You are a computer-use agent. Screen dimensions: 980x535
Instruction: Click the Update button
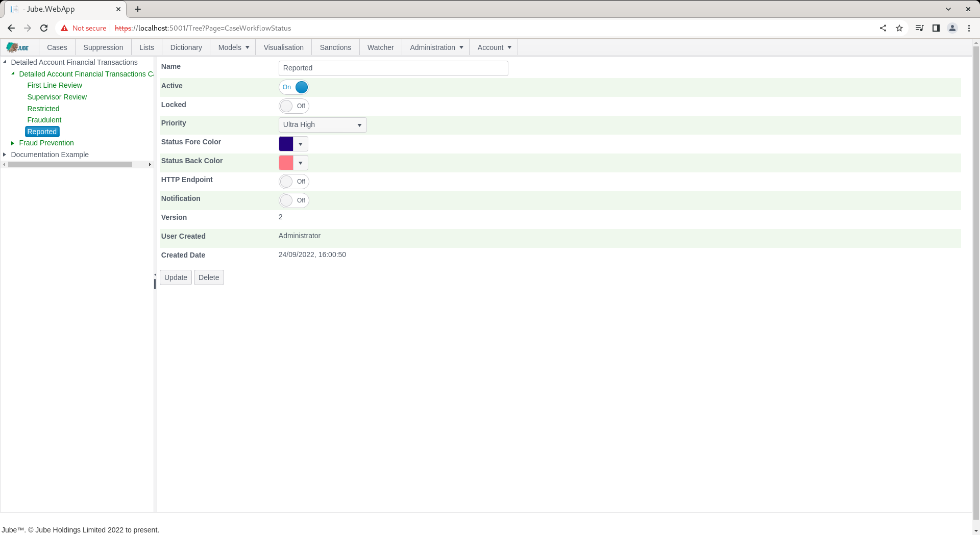(x=176, y=277)
